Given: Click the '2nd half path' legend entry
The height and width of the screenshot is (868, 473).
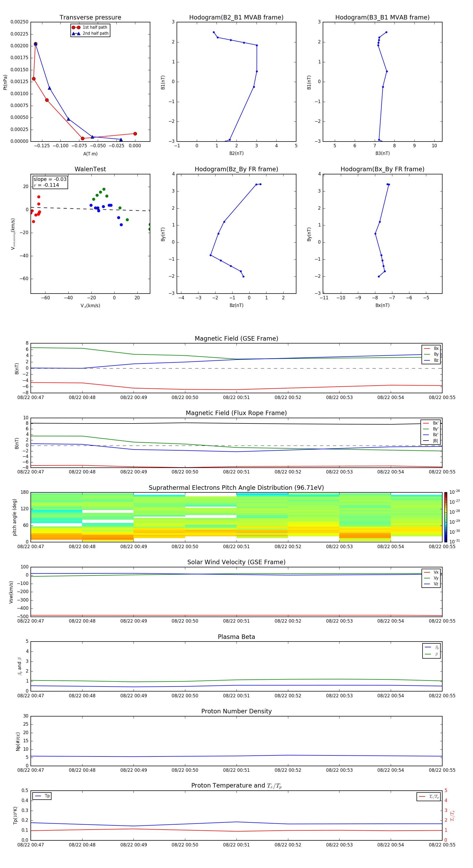Looking at the screenshot, I should tap(90, 33).
